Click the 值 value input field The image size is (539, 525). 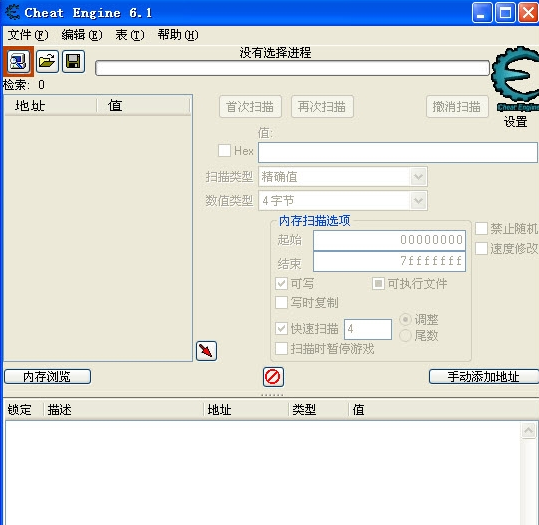pyautogui.click(x=398, y=152)
